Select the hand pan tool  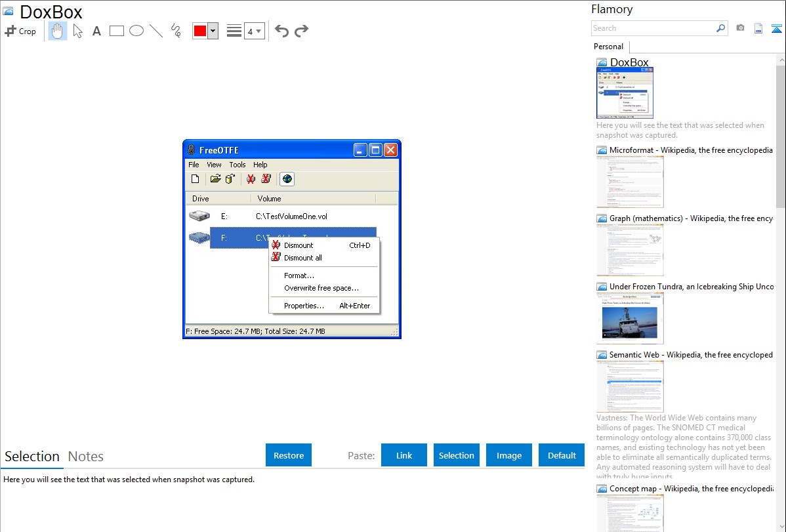point(57,31)
